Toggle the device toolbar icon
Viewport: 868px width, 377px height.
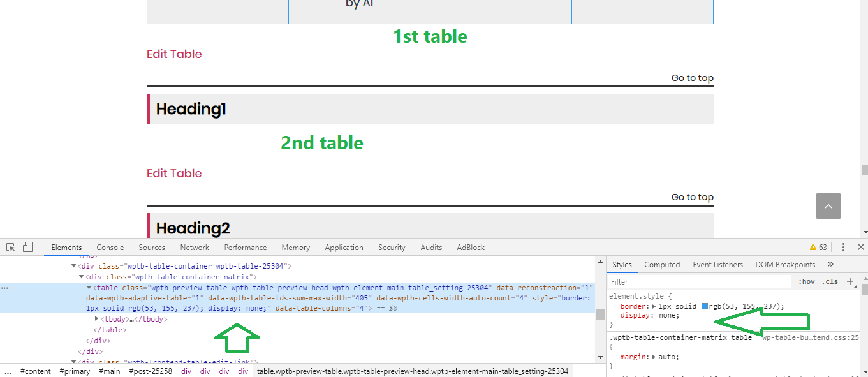pyautogui.click(x=27, y=248)
